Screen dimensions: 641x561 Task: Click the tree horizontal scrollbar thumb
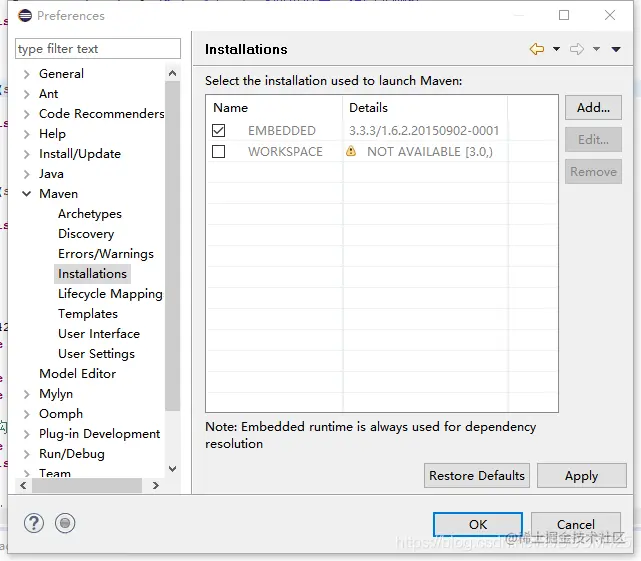87,486
